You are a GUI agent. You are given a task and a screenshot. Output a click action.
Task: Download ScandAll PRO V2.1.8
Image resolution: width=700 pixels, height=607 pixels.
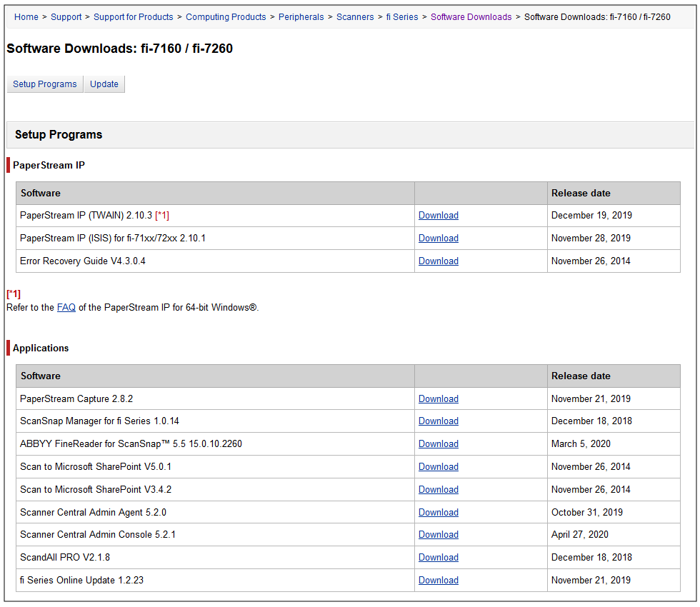coord(439,558)
